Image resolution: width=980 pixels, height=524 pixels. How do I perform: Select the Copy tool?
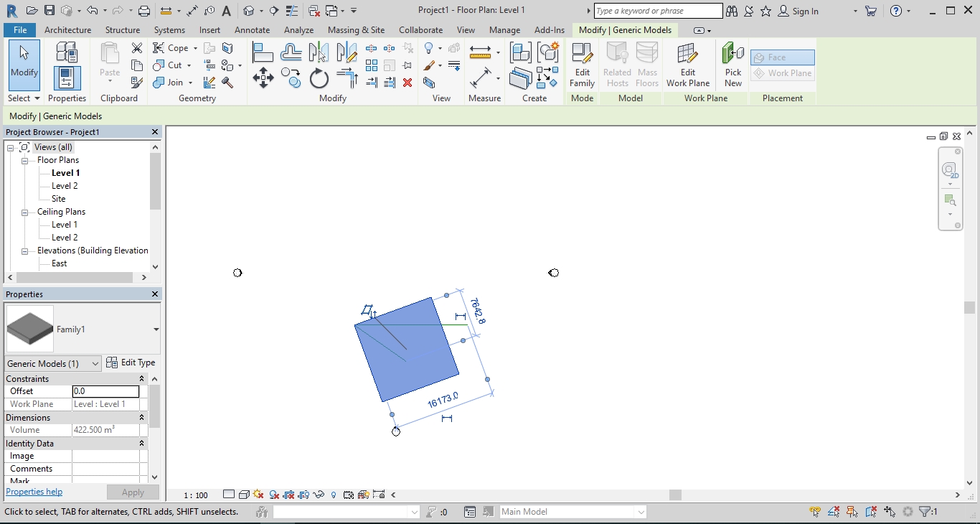point(291,79)
